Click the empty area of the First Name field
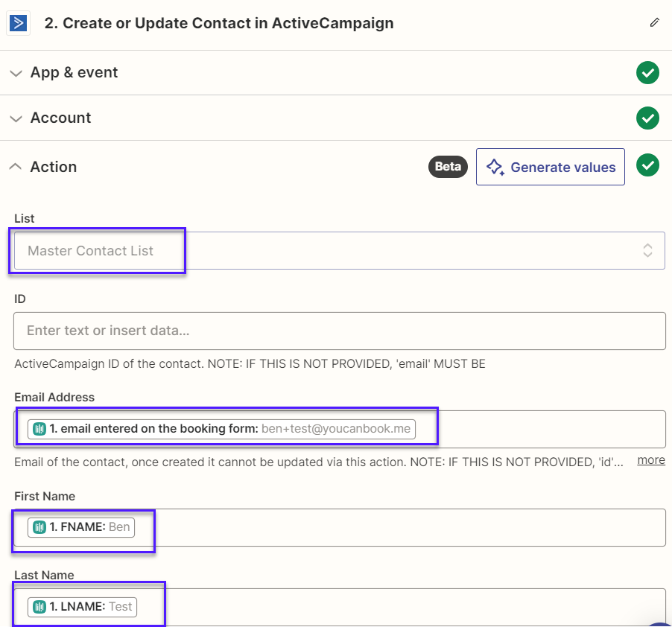The width and height of the screenshot is (672, 627). [x=399, y=528]
